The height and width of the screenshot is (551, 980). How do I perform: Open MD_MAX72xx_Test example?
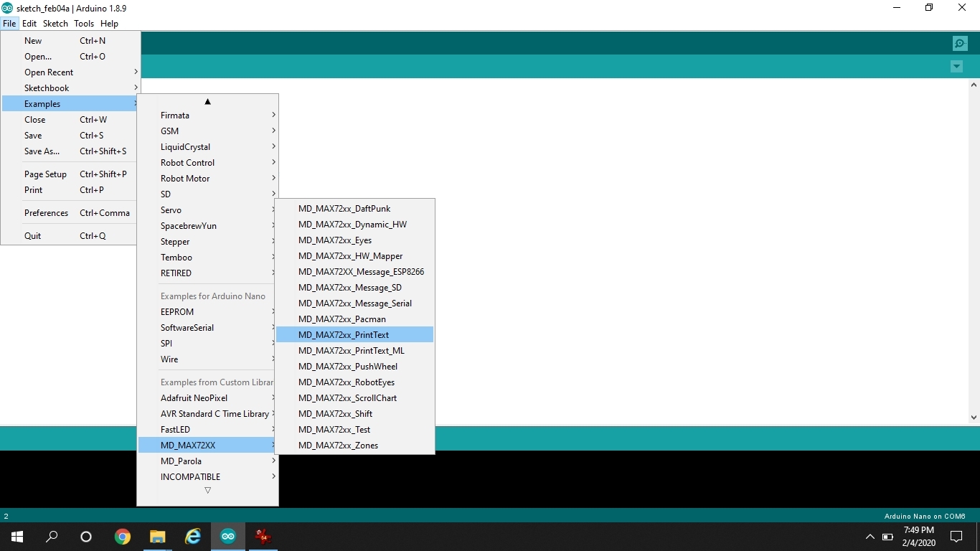[x=355, y=430]
